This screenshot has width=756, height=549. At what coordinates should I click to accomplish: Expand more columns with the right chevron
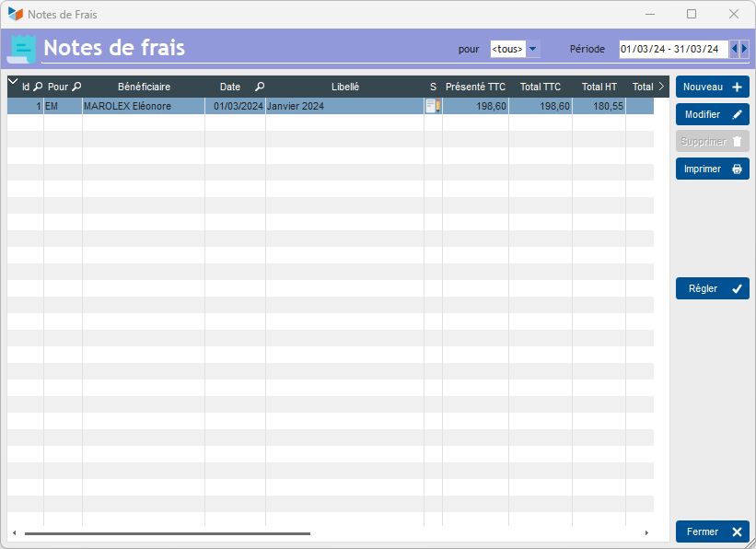click(661, 87)
